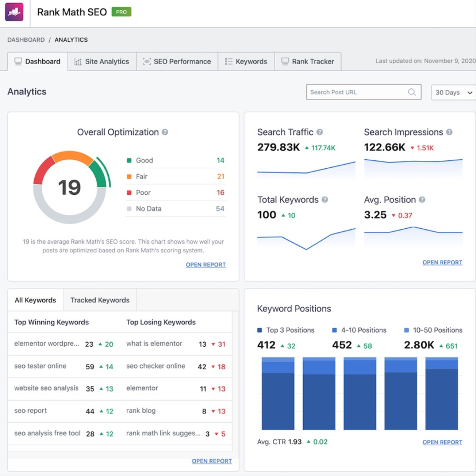The image size is (476, 476).
Task: Click the last Keyword Positions bar
Action: (442, 393)
